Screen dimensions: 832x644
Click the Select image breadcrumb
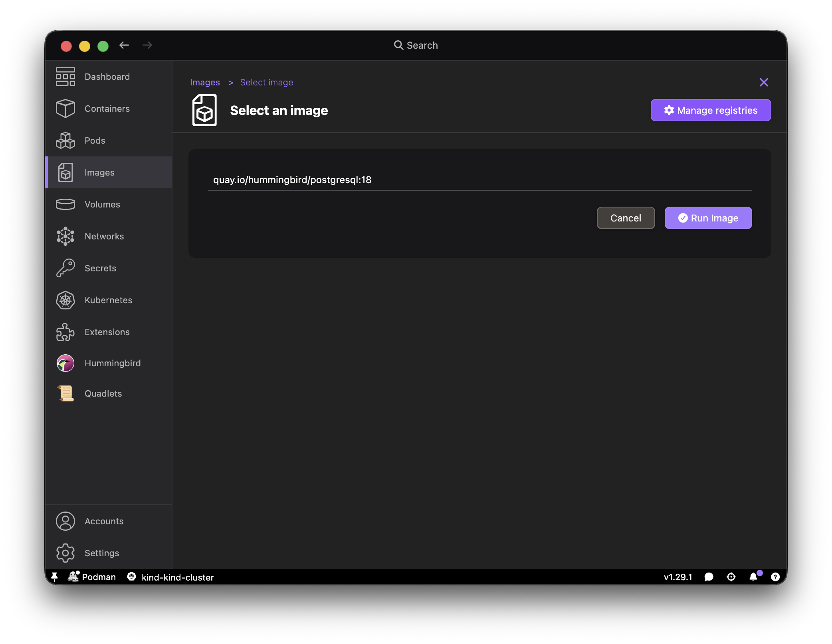(267, 82)
